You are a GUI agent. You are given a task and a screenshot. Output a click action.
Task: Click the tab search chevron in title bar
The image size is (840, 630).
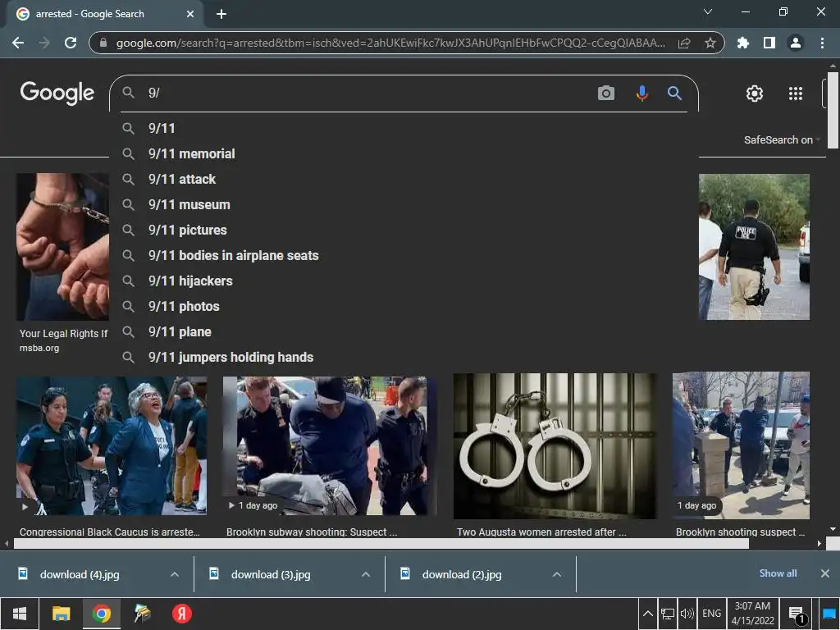tap(708, 11)
